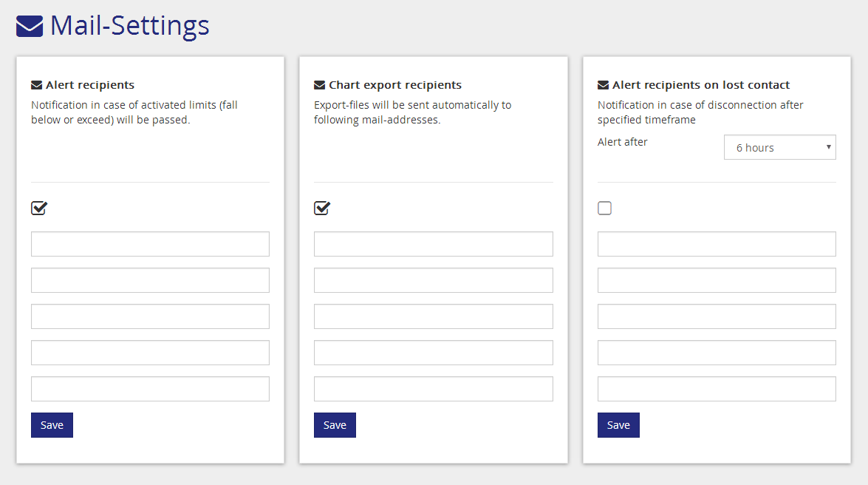Focus second lost contact email field
The height and width of the screenshot is (485, 868).
tap(717, 280)
